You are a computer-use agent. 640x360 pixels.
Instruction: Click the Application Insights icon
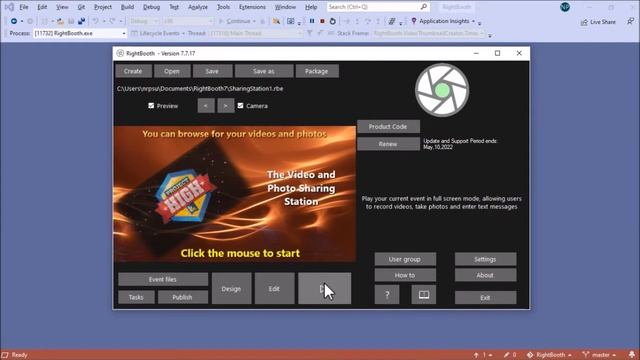click(x=413, y=21)
